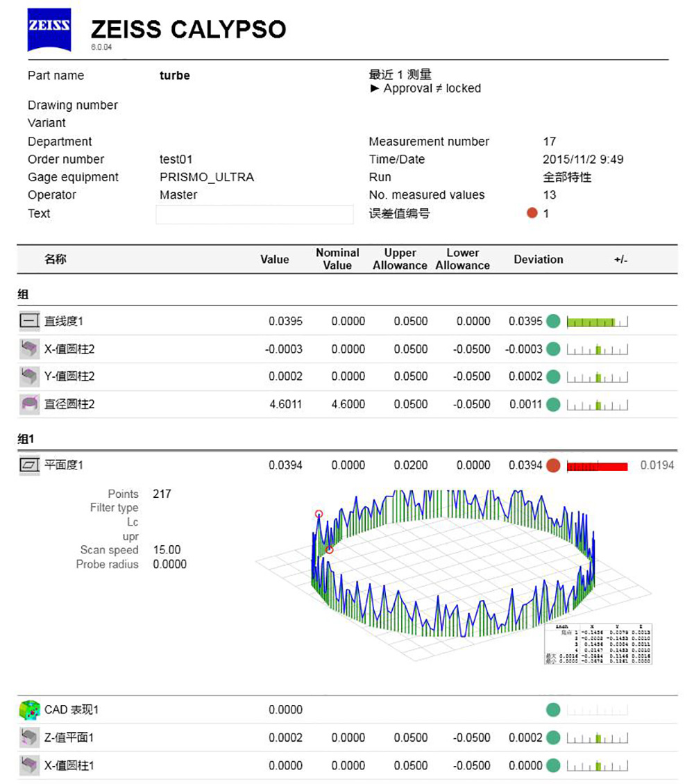Click the CAD 表现1 row name
The width and height of the screenshot is (694, 784).
[x=71, y=710]
